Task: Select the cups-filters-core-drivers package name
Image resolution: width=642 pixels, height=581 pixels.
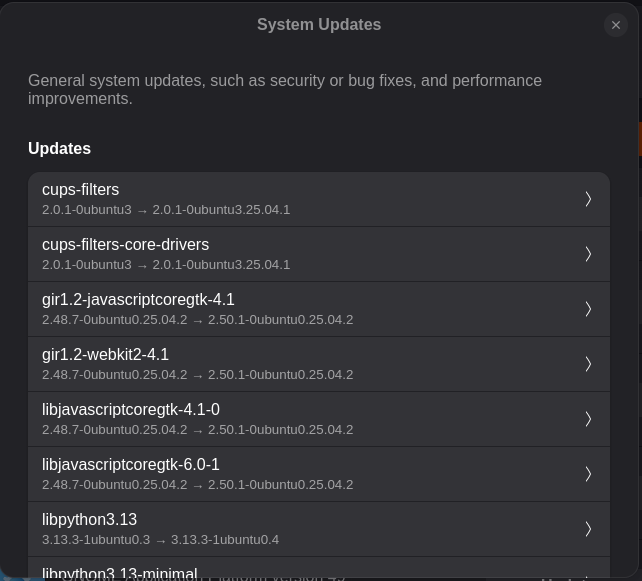Action: [125, 245]
